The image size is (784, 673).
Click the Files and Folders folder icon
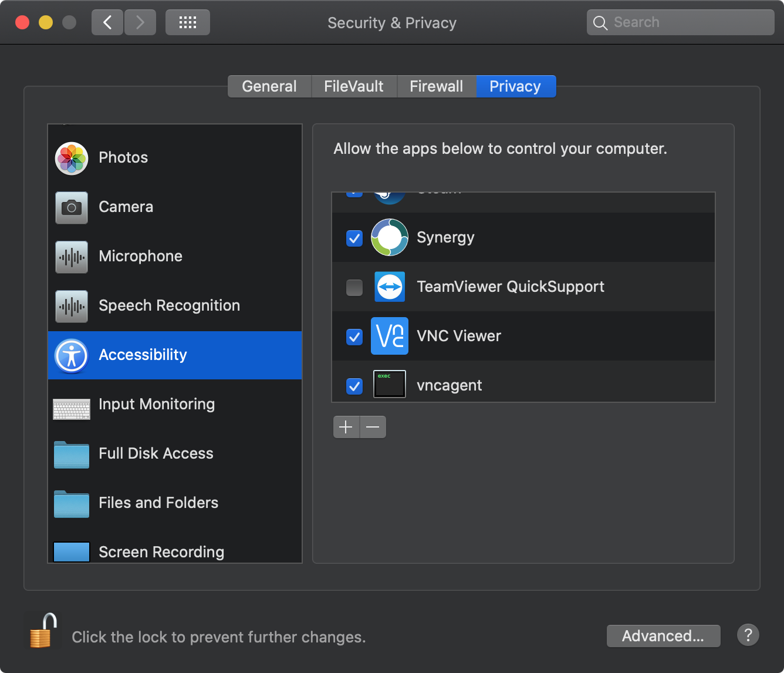(72, 504)
